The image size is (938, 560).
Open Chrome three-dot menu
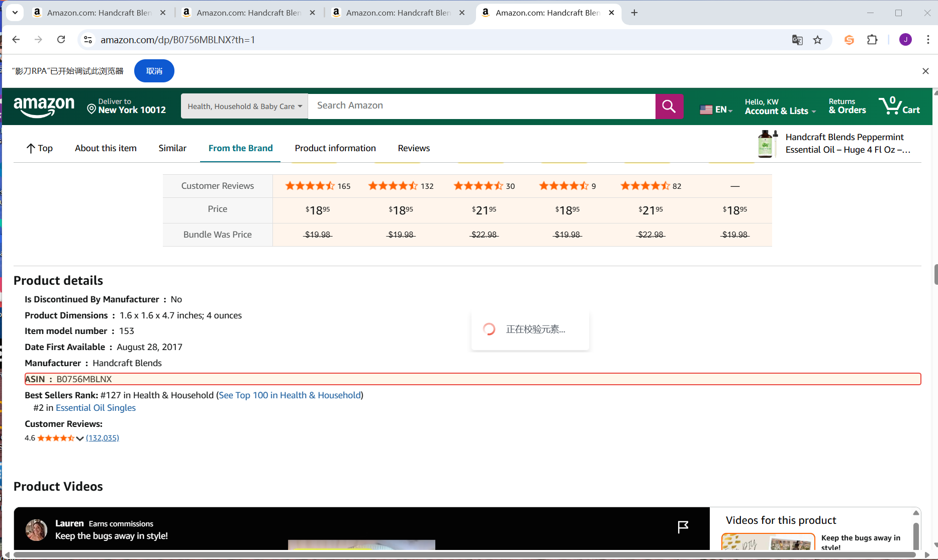928,40
